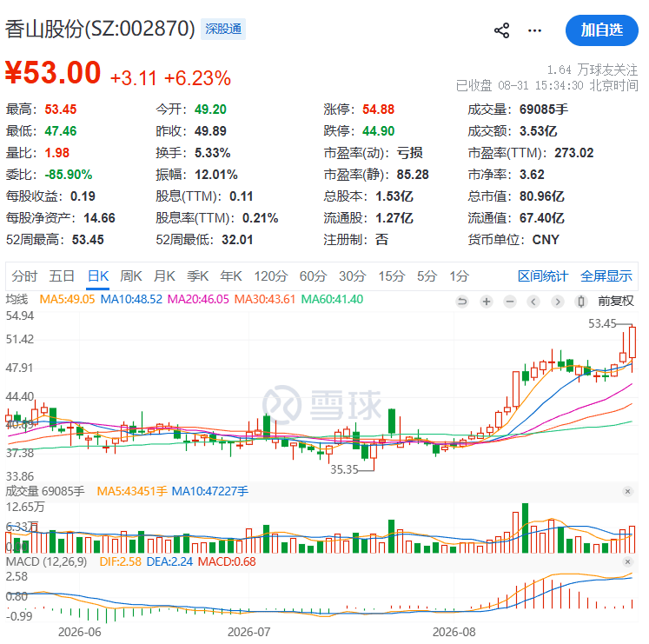The width and height of the screenshot is (649, 644).
Task: Switch to 30分 interval
Action: [x=352, y=276]
